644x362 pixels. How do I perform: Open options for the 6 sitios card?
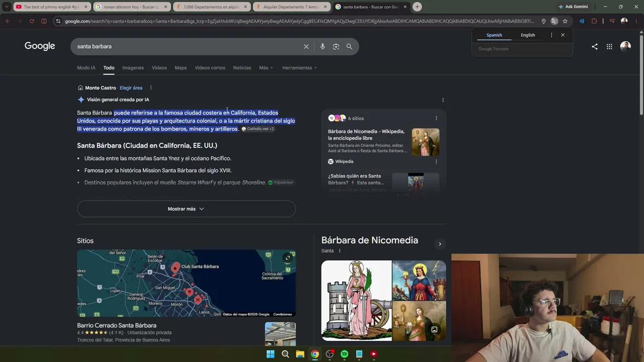[x=436, y=118]
